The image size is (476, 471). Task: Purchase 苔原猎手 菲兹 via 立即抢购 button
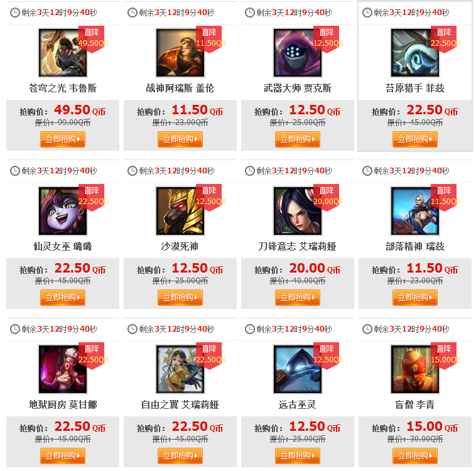pos(415,139)
